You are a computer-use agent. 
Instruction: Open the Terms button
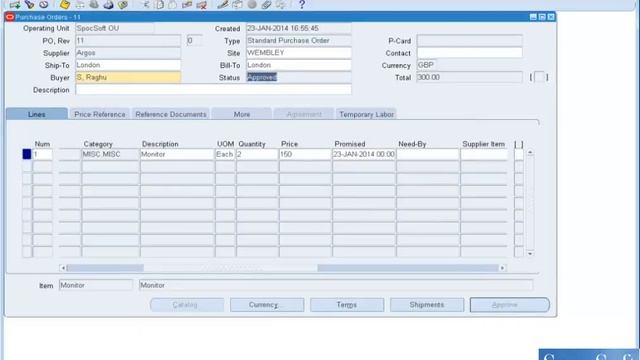pyautogui.click(x=347, y=305)
